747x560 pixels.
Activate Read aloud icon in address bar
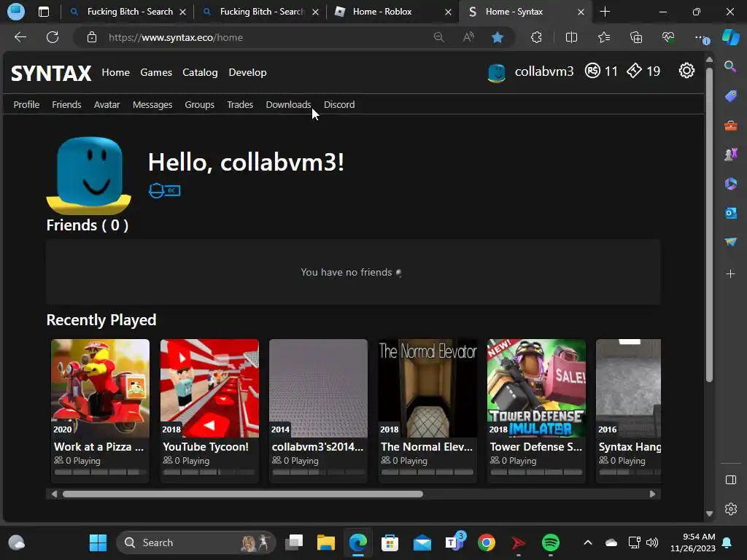click(x=469, y=37)
